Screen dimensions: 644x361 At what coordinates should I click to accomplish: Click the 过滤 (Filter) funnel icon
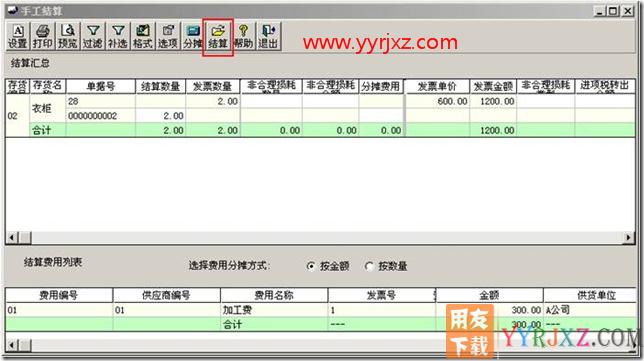pos(92,36)
